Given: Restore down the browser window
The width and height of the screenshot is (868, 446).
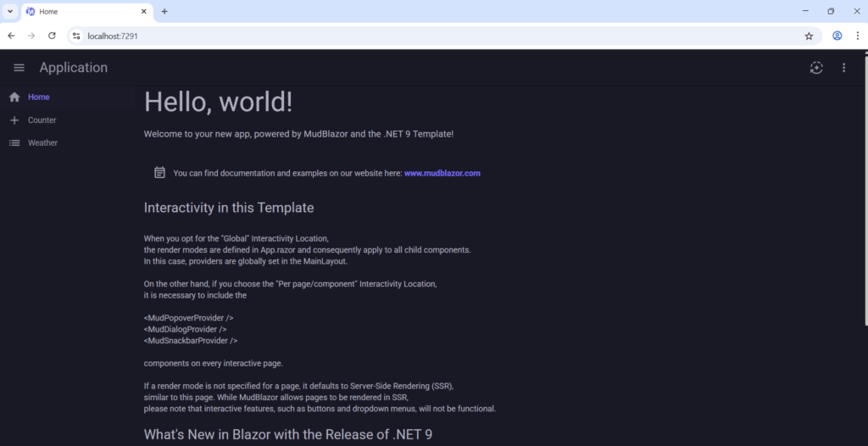Looking at the screenshot, I should pyautogui.click(x=831, y=11).
